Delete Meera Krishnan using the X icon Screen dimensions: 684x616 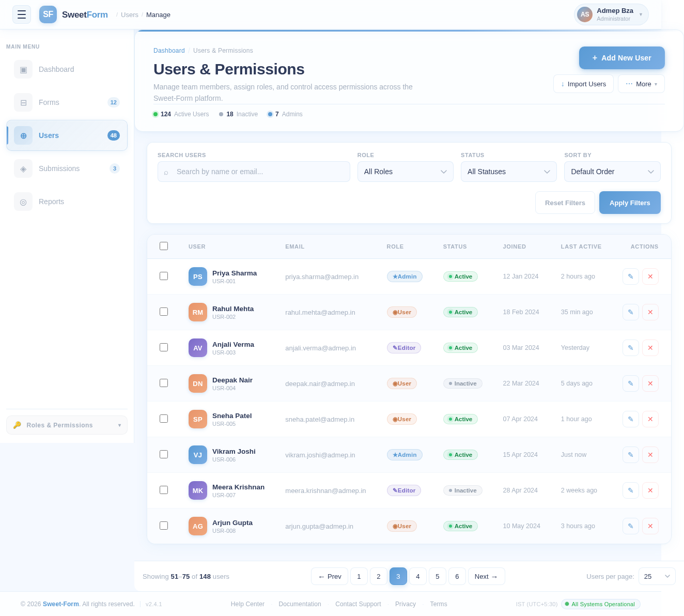point(650,490)
